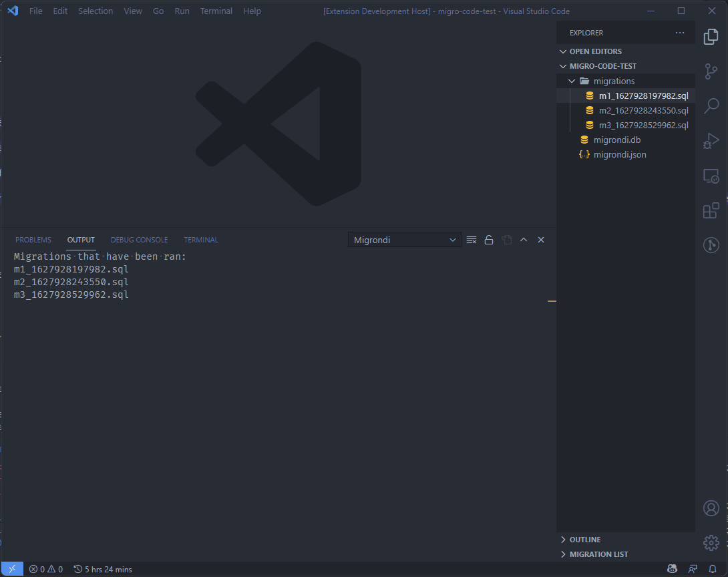The image size is (728, 577).
Task: Open the Terminal menu
Action: [216, 11]
